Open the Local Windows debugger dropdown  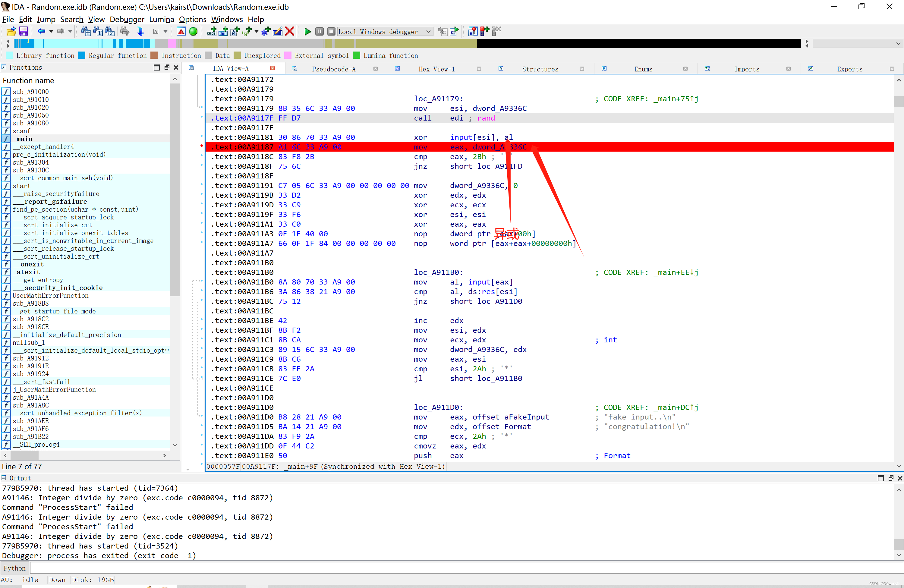428,32
